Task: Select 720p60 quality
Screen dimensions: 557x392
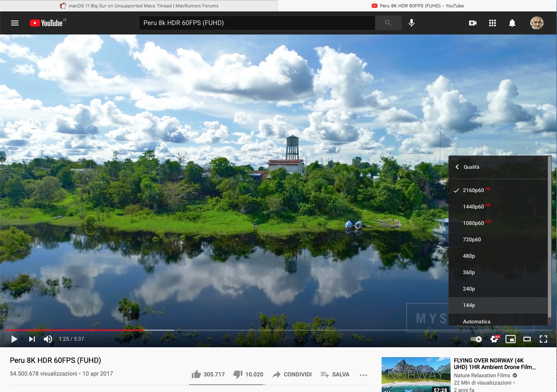Action: pyautogui.click(x=498, y=239)
